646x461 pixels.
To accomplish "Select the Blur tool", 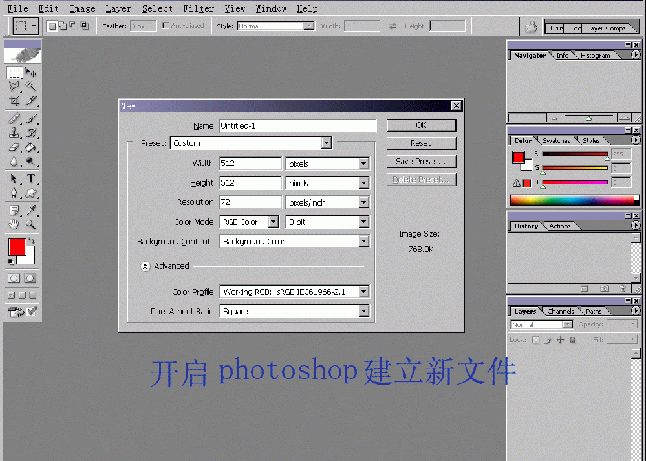I will tap(14, 161).
